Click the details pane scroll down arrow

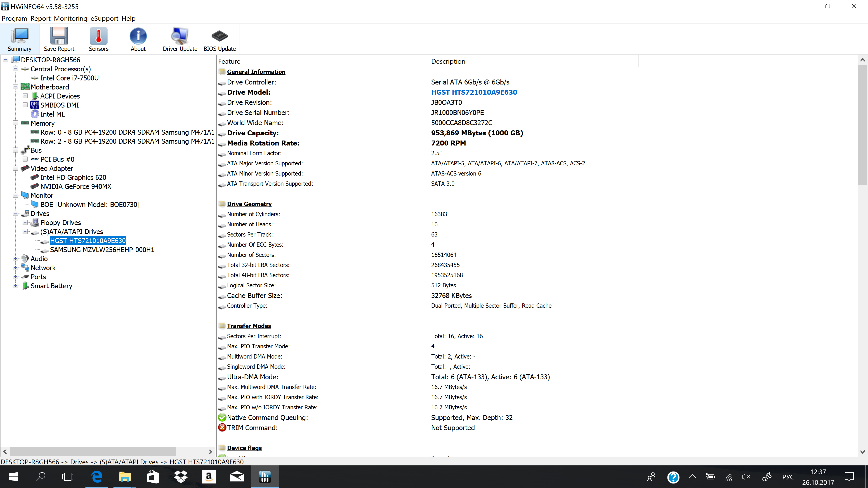click(x=862, y=452)
